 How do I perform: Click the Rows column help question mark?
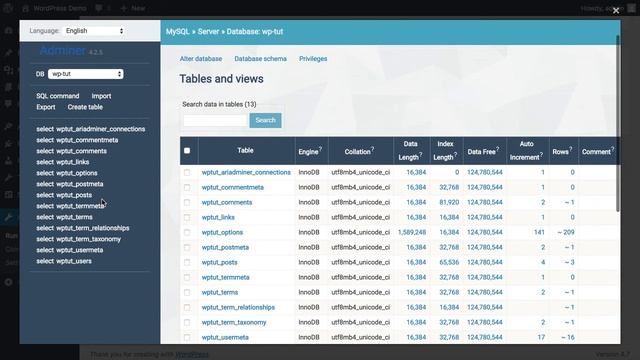coord(571,149)
